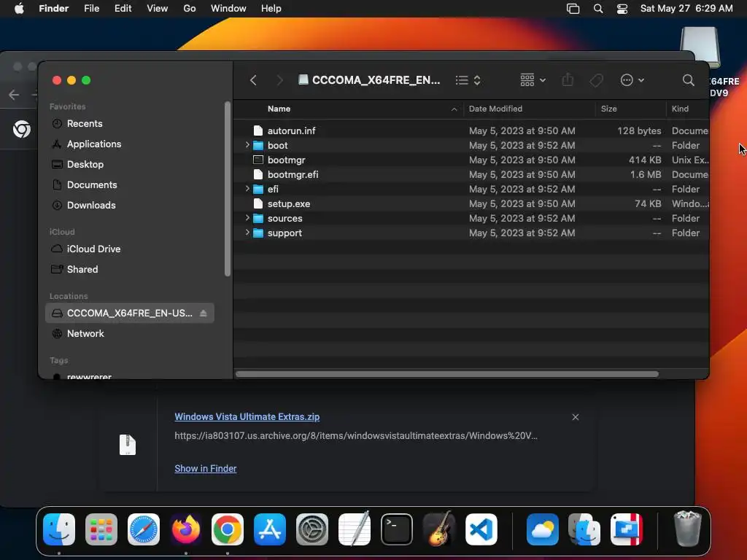Open the Edit menu
Viewport: 747px width, 560px height.
click(123, 9)
